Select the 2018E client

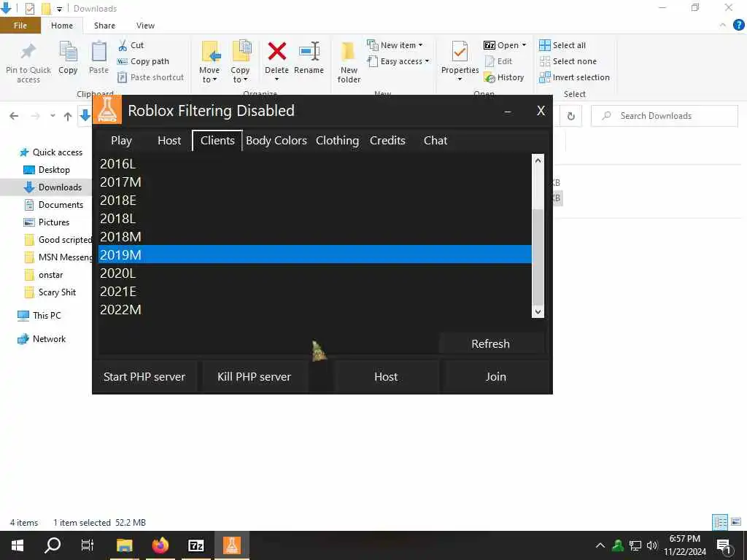click(x=314, y=200)
